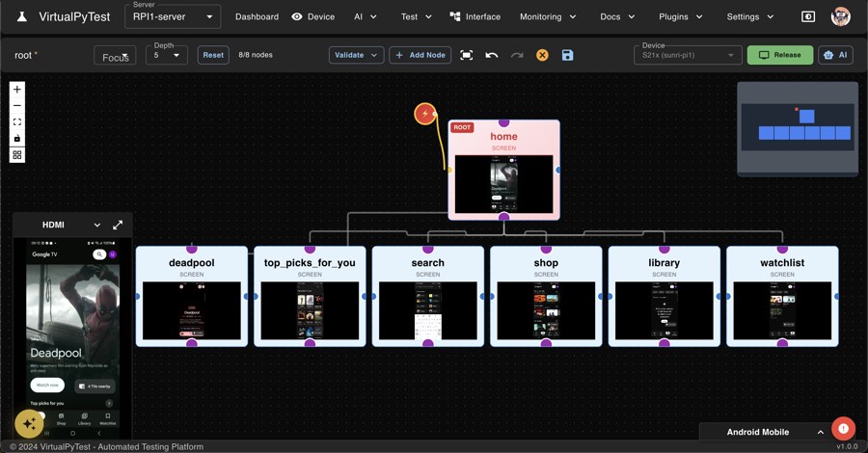Click the orange discard changes icon
This screenshot has width=868, height=453.
click(x=542, y=55)
